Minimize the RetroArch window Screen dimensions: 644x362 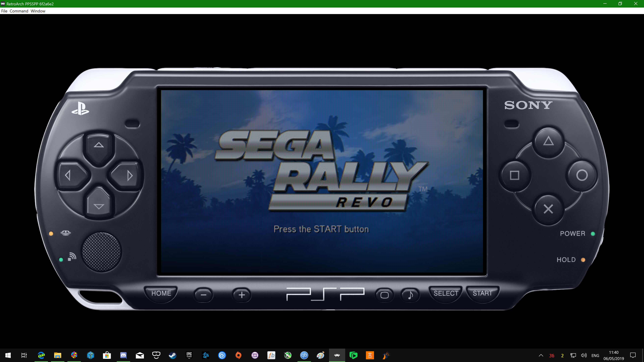(x=605, y=4)
